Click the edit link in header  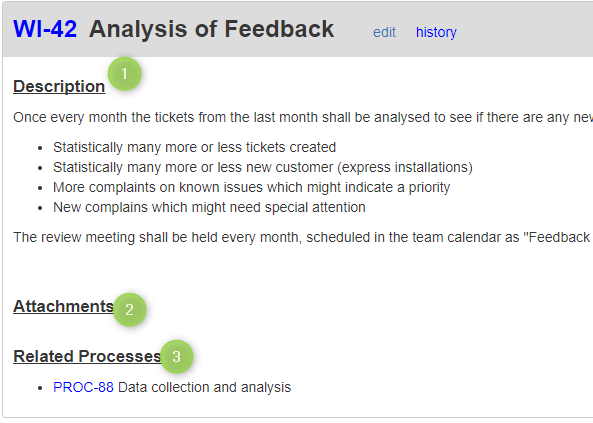(384, 32)
